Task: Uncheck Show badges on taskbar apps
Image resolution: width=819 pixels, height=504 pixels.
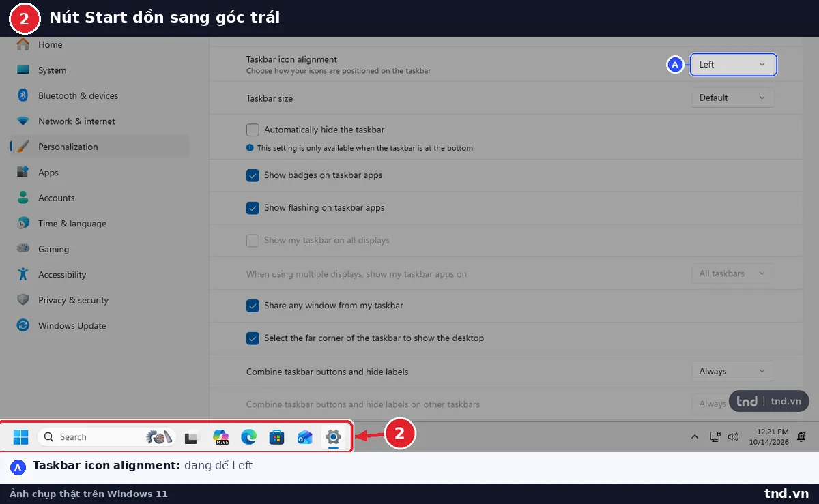Action: click(x=253, y=175)
